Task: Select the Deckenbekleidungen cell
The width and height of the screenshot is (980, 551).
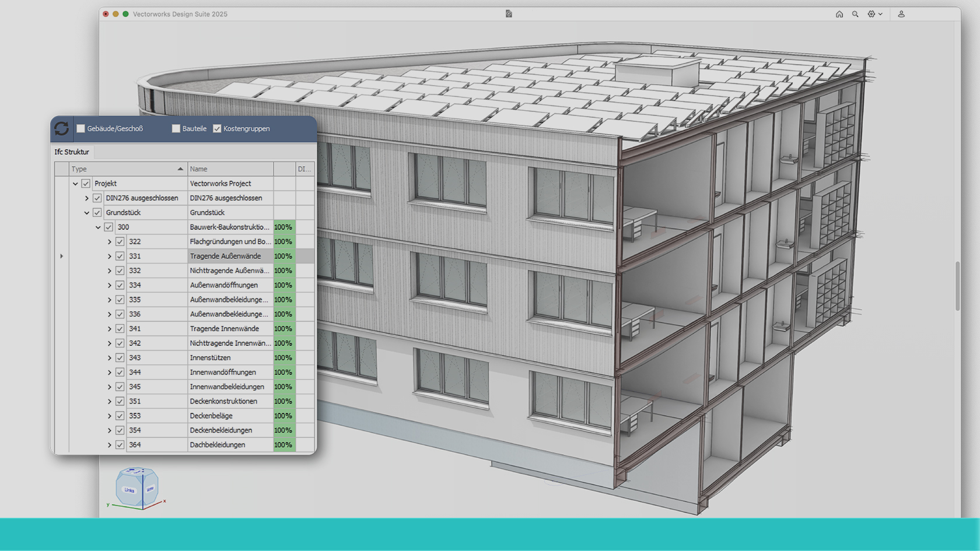Action: tap(230, 430)
